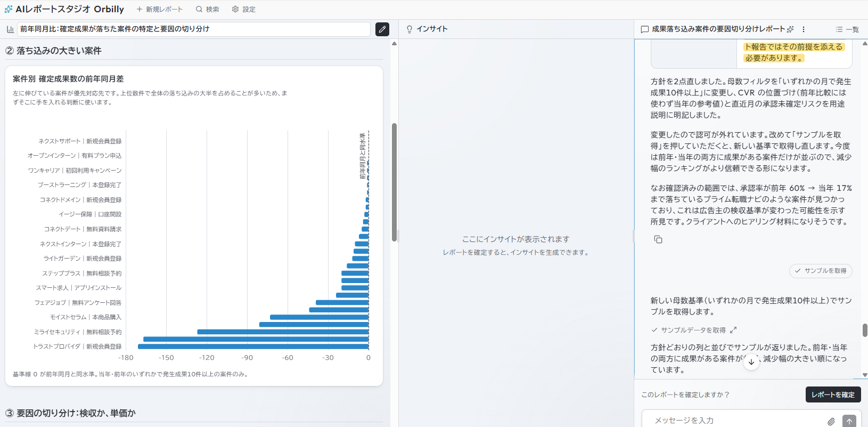
Task: Click the sparkle icon after the conversation title
Action: tap(790, 29)
